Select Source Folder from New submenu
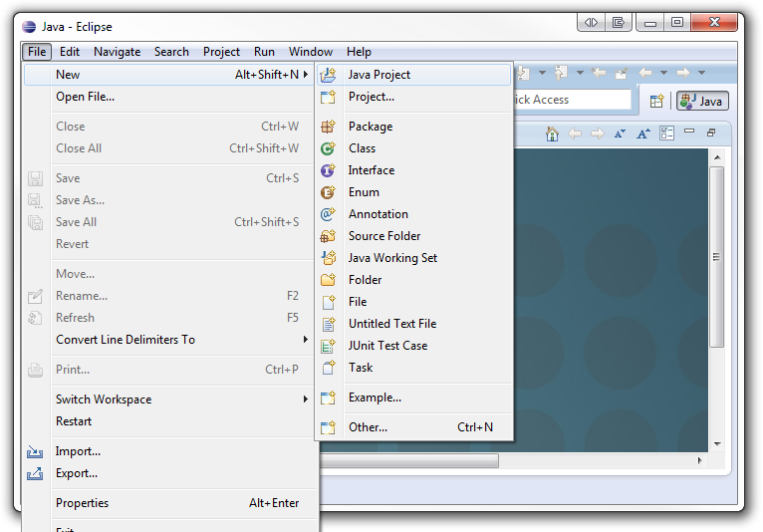Image resolution: width=763 pixels, height=532 pixels. click(x=414, y=236)
